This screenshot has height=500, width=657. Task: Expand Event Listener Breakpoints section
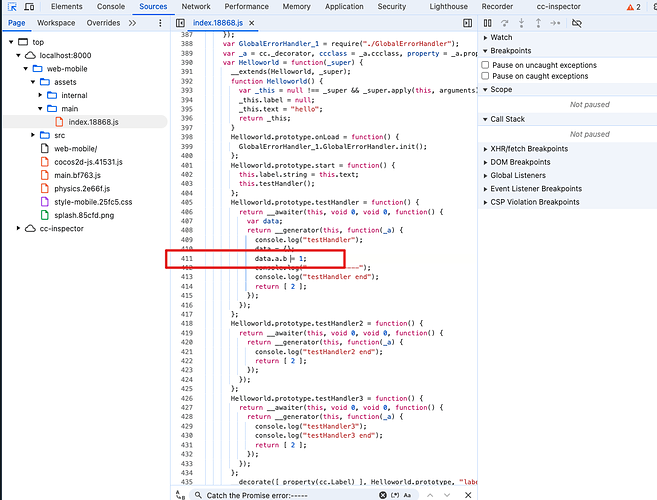(486, 189)
